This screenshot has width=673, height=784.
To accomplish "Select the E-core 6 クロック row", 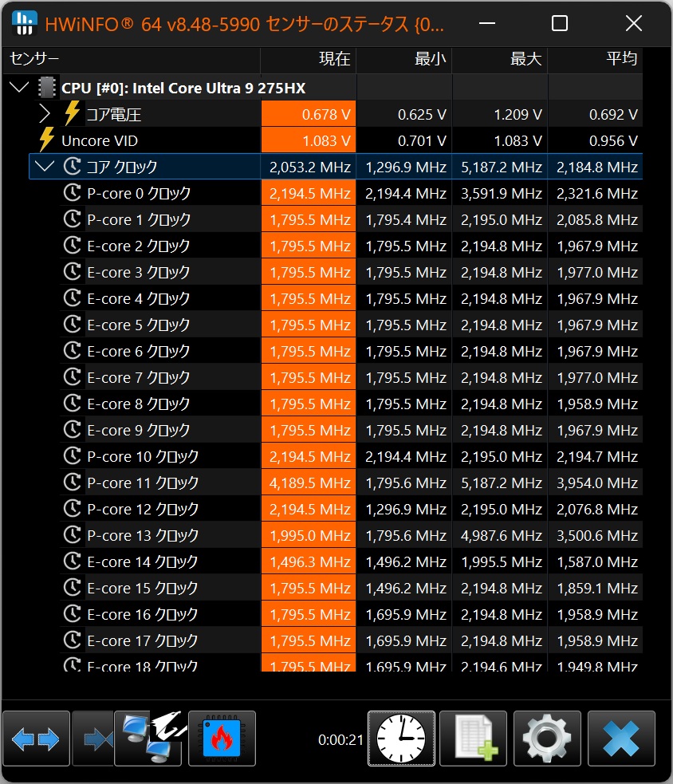I will [351, 351].
